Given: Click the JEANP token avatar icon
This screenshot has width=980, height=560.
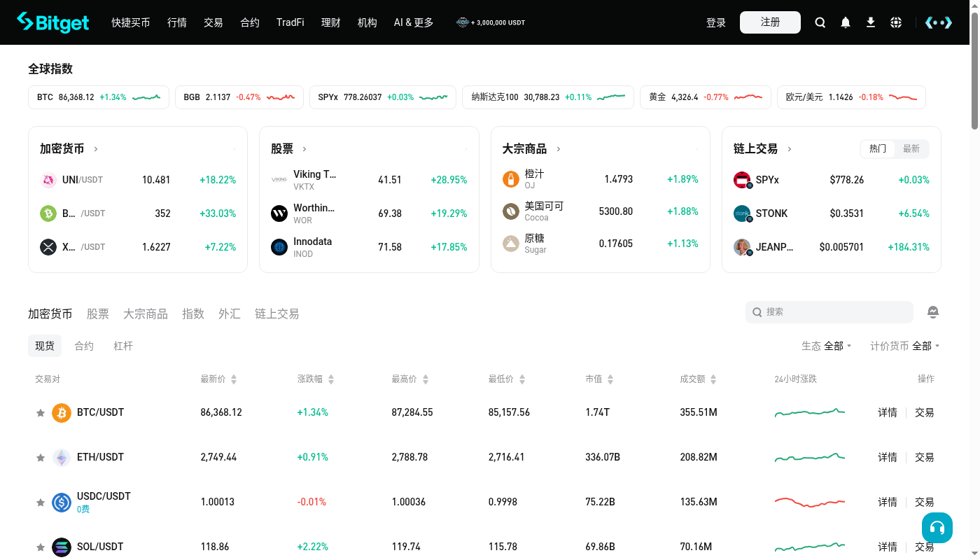Looking at the screenshot, I should coord(742,247).
